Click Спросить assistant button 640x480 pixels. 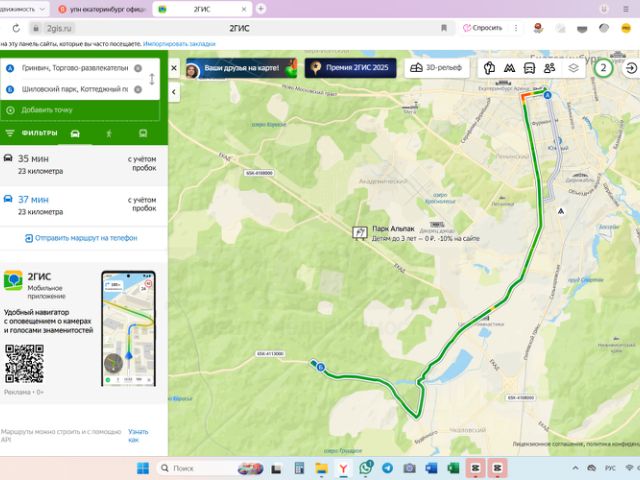(482, 28)
